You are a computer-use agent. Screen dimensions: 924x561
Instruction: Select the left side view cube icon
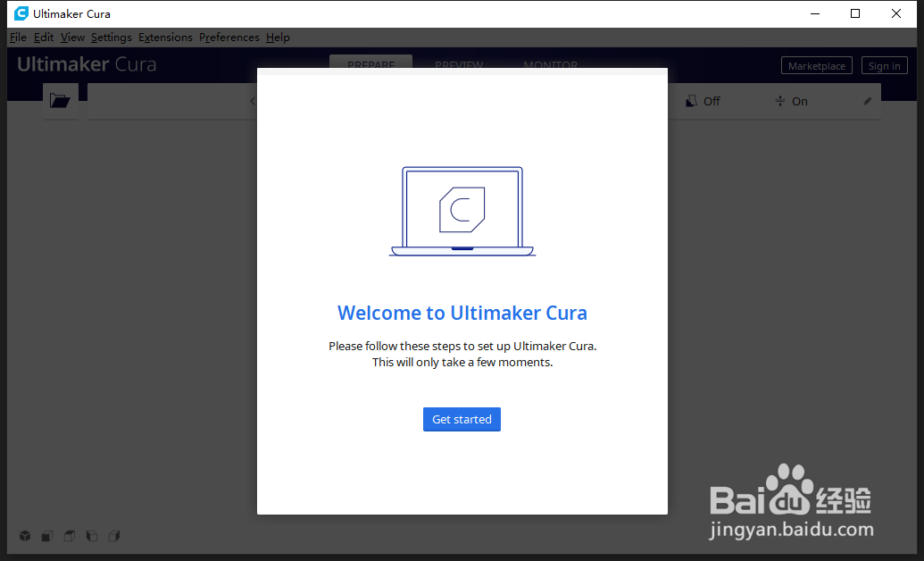[x=92, y=536]
